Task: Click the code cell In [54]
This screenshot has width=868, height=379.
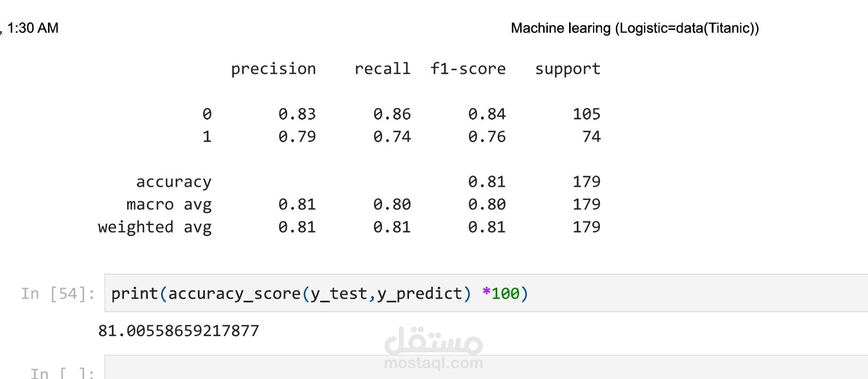Action: [x=486, y=293]
